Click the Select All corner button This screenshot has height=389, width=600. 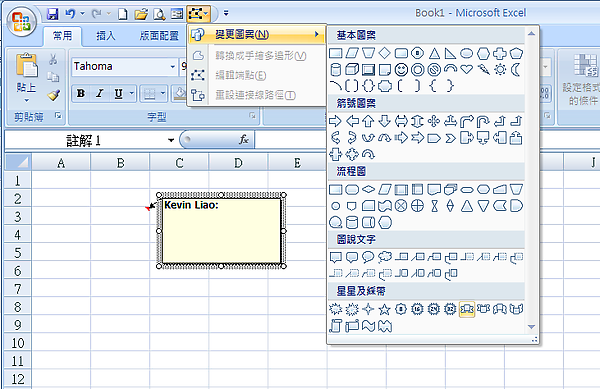[18, 162]
